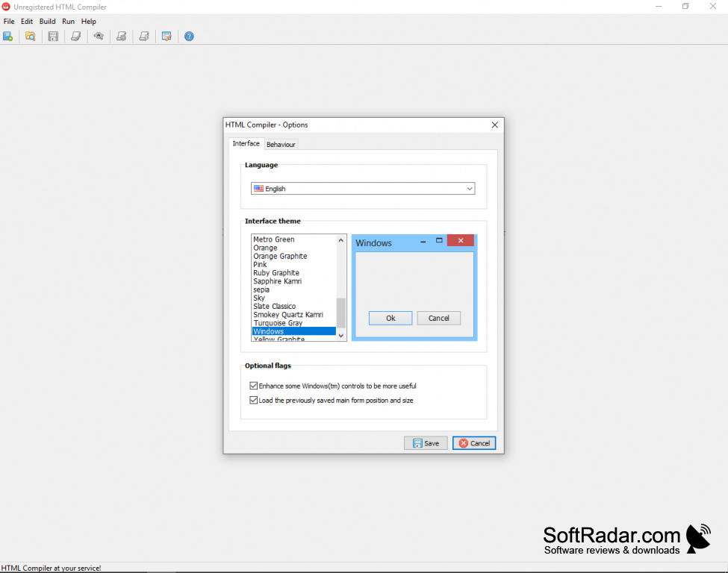Switch to the Behaviour tab

pyautogui.click(x=281, y=144)
